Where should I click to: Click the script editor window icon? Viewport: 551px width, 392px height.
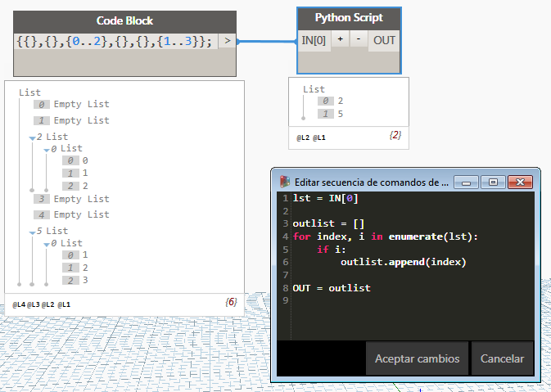[285, 182]
